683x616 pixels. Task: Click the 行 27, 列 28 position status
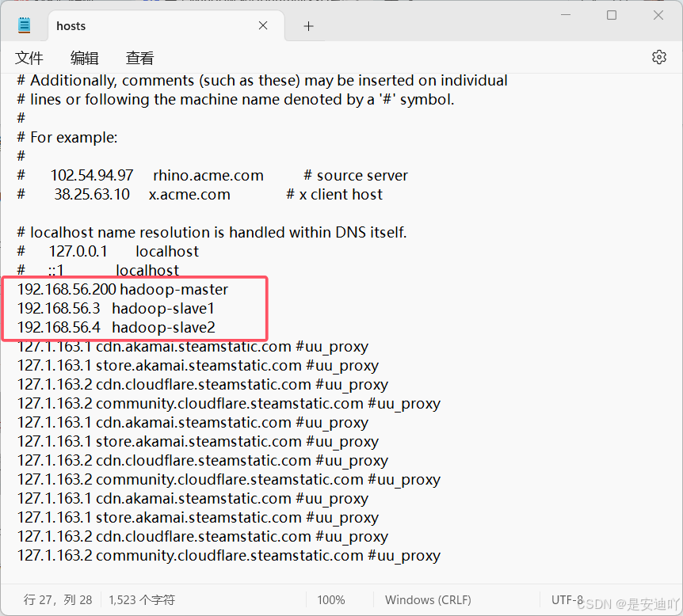coord(58,600)
